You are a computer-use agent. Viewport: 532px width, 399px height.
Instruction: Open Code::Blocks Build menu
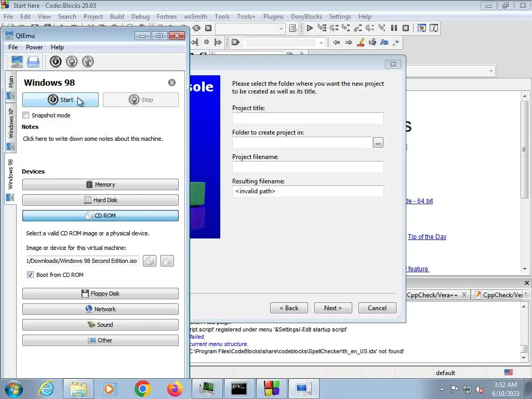tap(117, 17)
